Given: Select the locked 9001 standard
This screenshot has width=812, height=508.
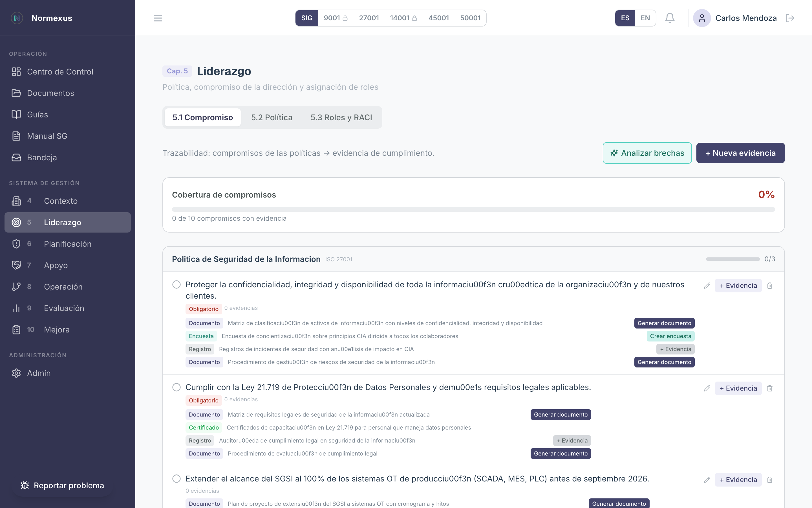Looking at the screenshot, I should pos(336,18).
